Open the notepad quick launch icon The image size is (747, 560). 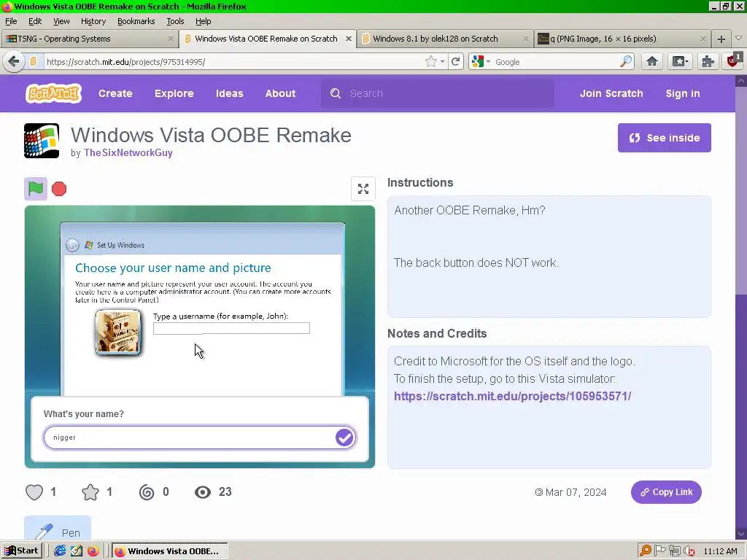(77, 551)
